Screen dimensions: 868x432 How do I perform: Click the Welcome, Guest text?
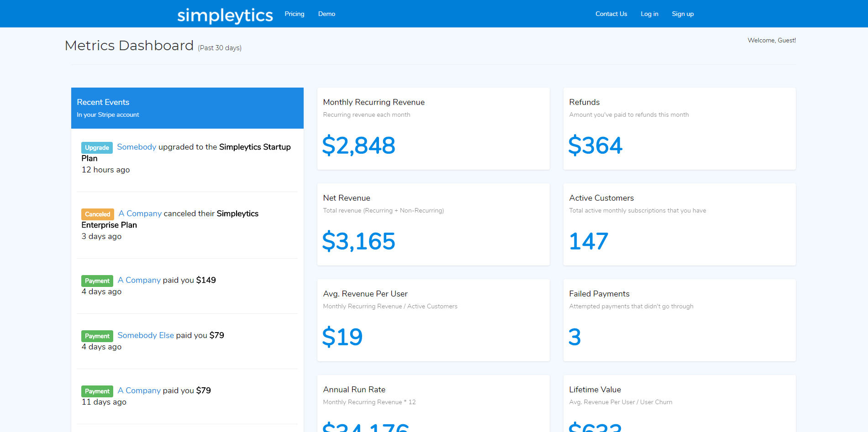click(x=771, y=40)
